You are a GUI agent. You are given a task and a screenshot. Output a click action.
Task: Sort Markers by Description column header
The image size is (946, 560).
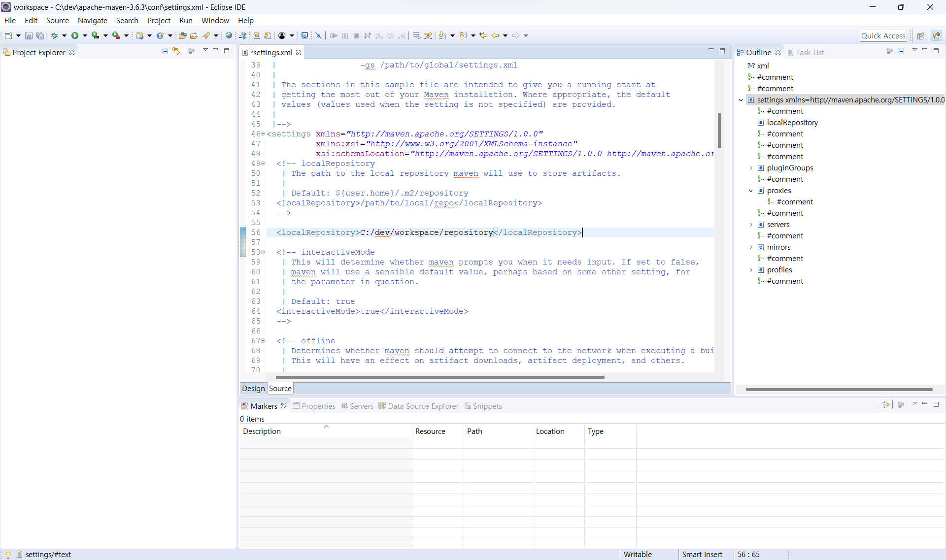tap(325, 431)
